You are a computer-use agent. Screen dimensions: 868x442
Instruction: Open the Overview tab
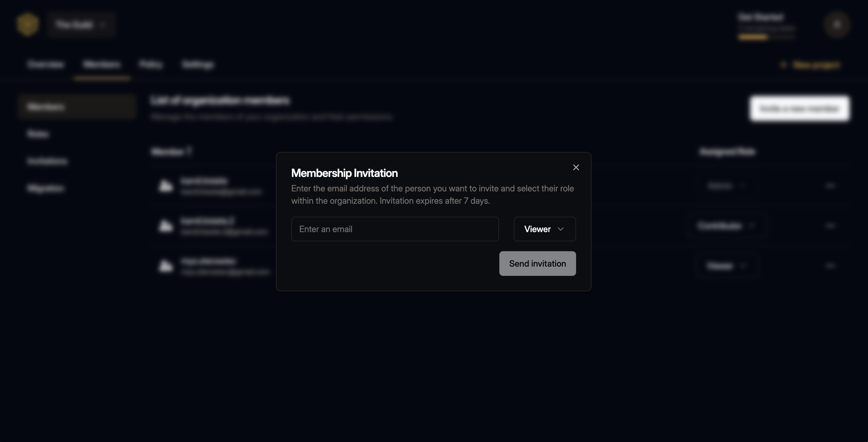46,64
